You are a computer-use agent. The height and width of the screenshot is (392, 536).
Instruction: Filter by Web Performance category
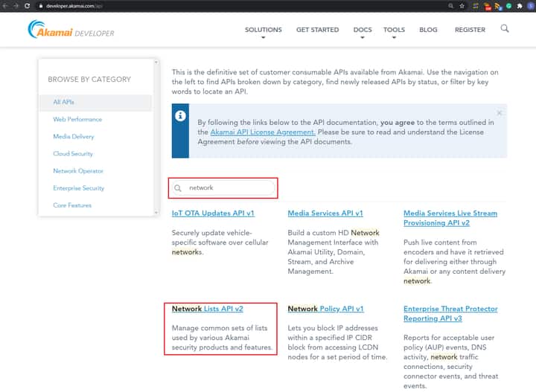point(77,119)
